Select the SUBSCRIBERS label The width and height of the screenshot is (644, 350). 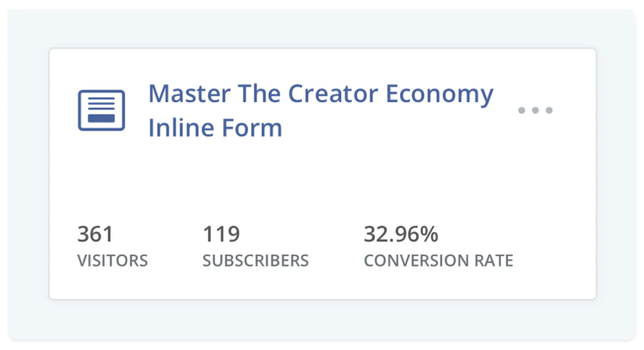pyautogui.click(x=255, y=261)
